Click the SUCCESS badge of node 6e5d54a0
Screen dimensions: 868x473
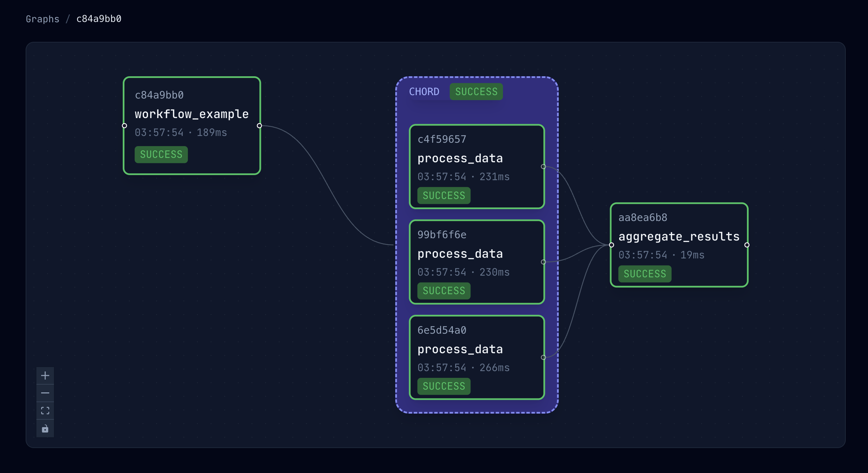[444, 386]
